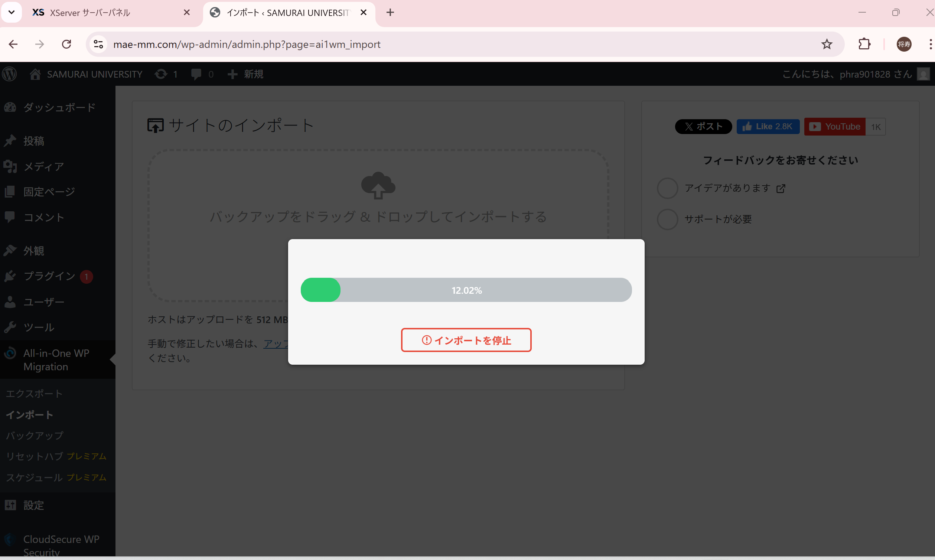The width and height of the screenshot is (935, 560).
Task: Click the Facebook Like 2.8K button
Action: coord(768,126)
